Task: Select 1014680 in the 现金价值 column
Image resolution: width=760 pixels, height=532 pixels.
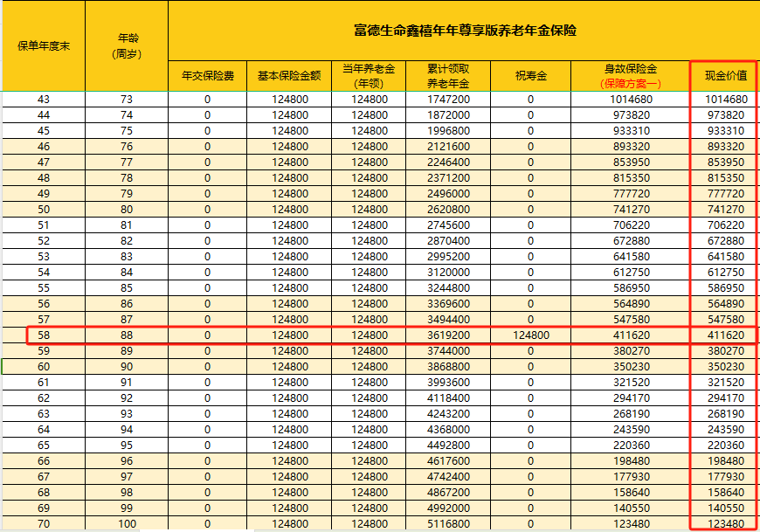Action: 725,100
